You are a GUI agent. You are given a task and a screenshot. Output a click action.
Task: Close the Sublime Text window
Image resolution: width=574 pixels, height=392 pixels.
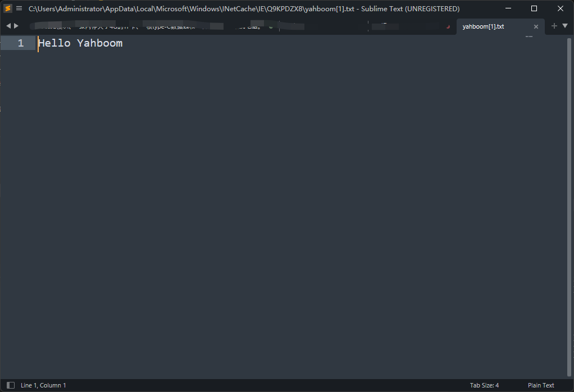click(x=561, y=8)
